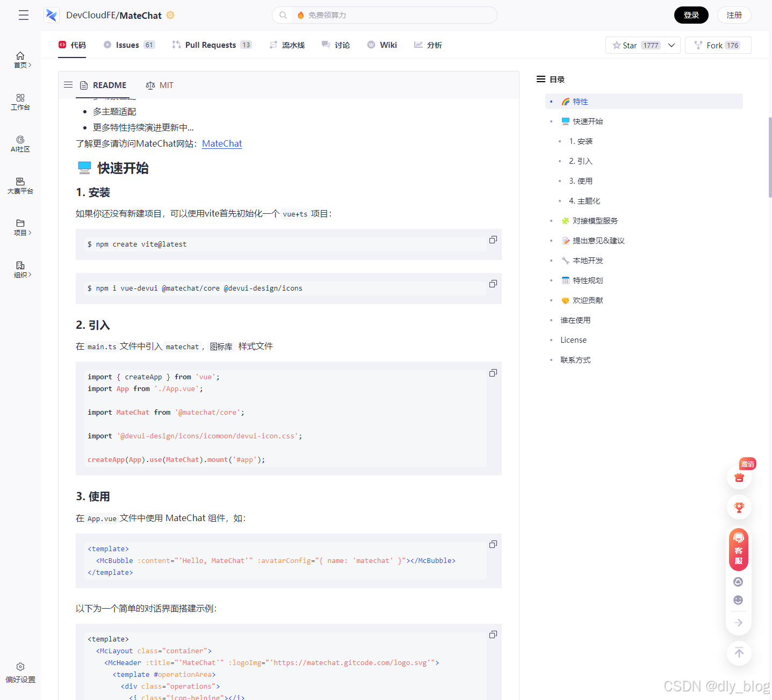Click the 注册 button
772x700 pixels.
734,15
